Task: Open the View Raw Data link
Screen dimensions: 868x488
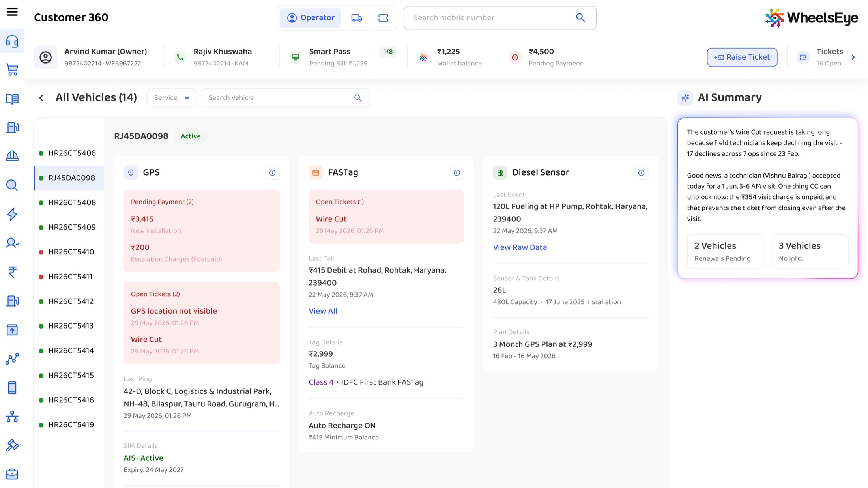Action: [520, 247]
